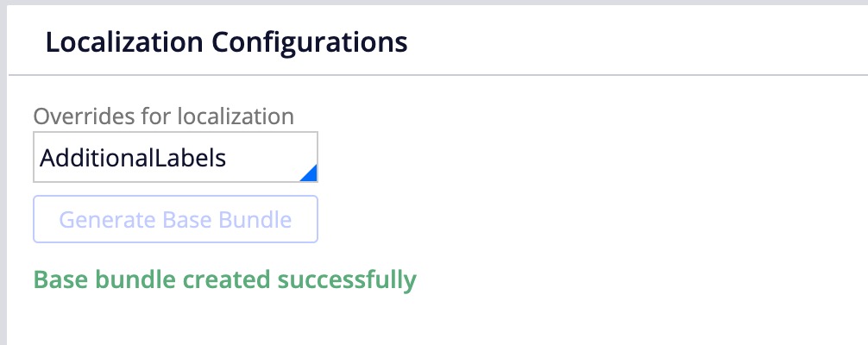Screen dimensions: 868x345
Task: Expand the AdditionalLabels autocomplete list
Action: coord(308,174)
